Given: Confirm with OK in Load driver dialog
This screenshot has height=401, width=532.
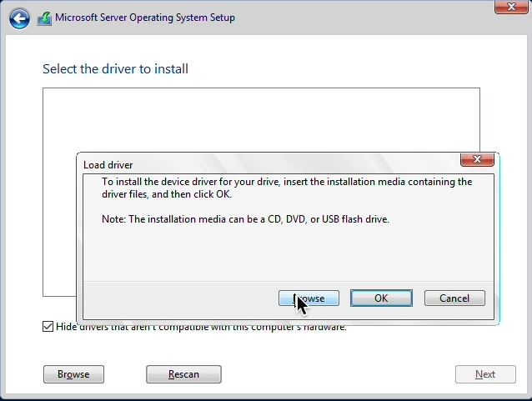Looking at the screenshot, I should (x=381, y=298).
